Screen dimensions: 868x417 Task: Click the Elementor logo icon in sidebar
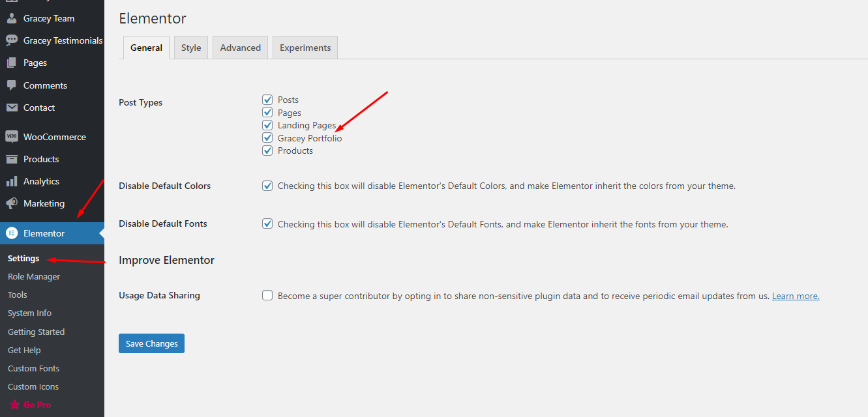pyautogui.click(x=12, y=233)
